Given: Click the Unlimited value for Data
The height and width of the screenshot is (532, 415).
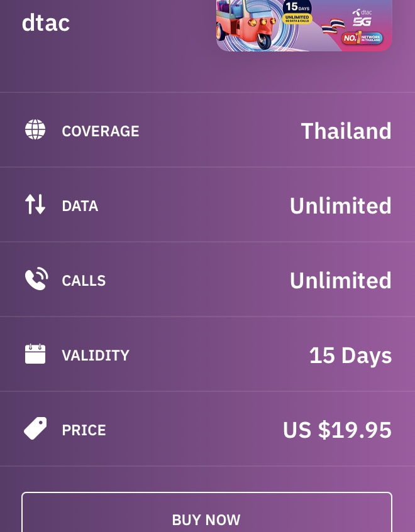Looking at the screenshot, I should point(341,205).
